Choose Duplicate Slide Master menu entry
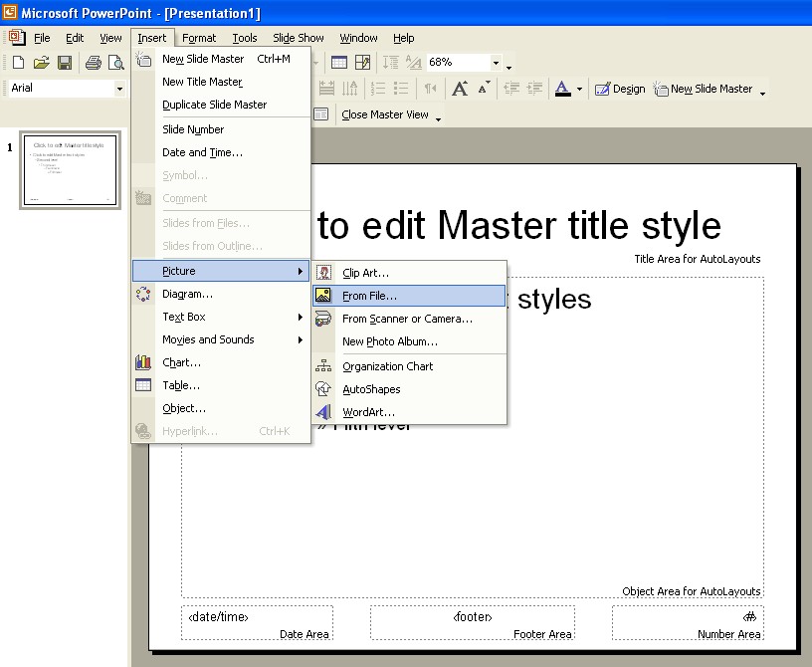The image size is (812, 667). pos(221,105)
